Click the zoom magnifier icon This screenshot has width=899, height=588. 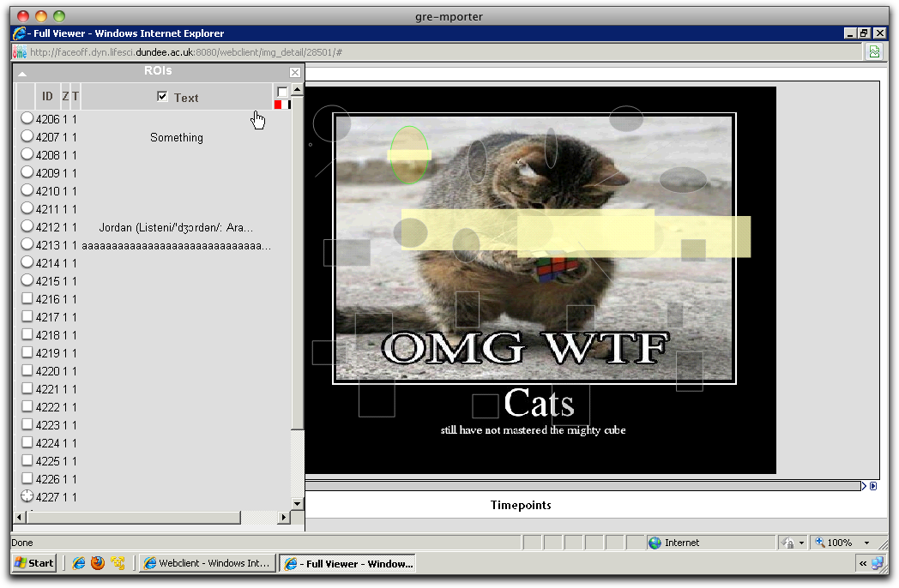(820, 543)
